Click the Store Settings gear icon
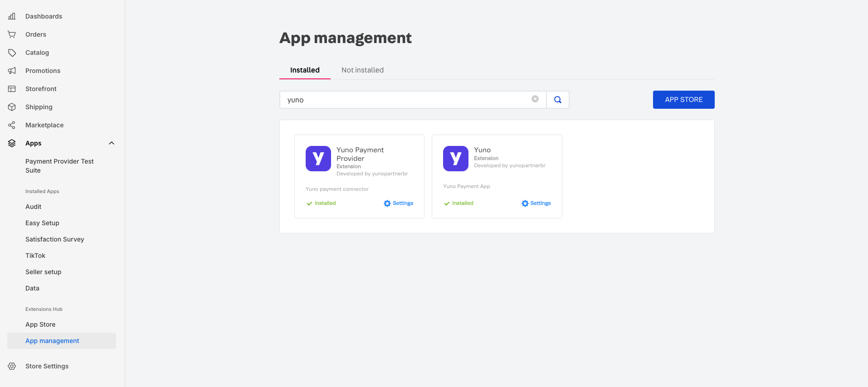 pos(12,366)
